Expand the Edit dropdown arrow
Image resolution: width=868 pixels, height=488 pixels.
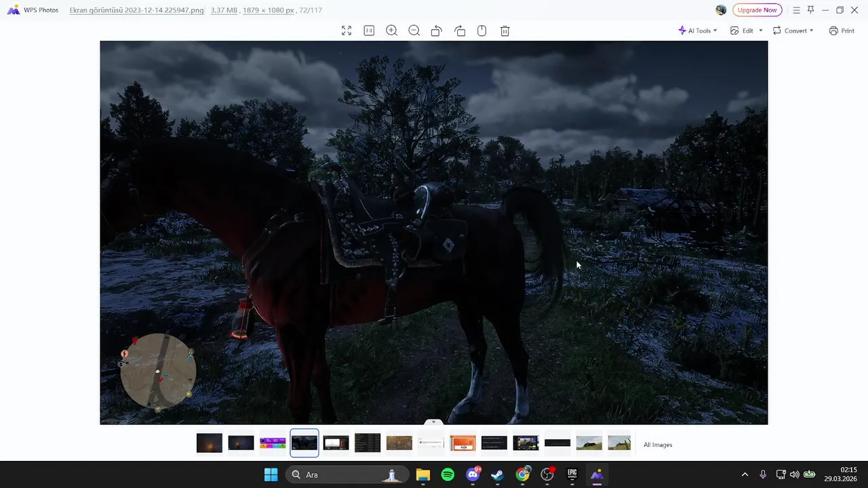[x=760, y=30]
